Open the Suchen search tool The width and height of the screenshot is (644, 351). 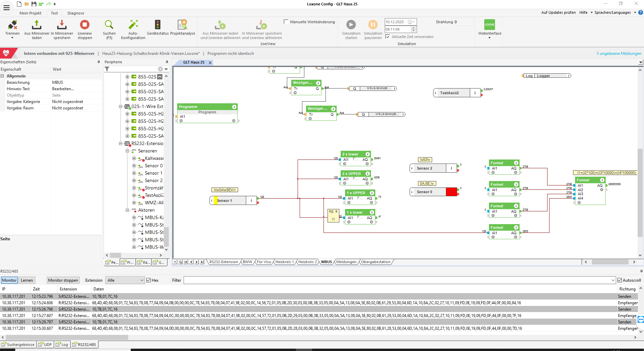109,25
